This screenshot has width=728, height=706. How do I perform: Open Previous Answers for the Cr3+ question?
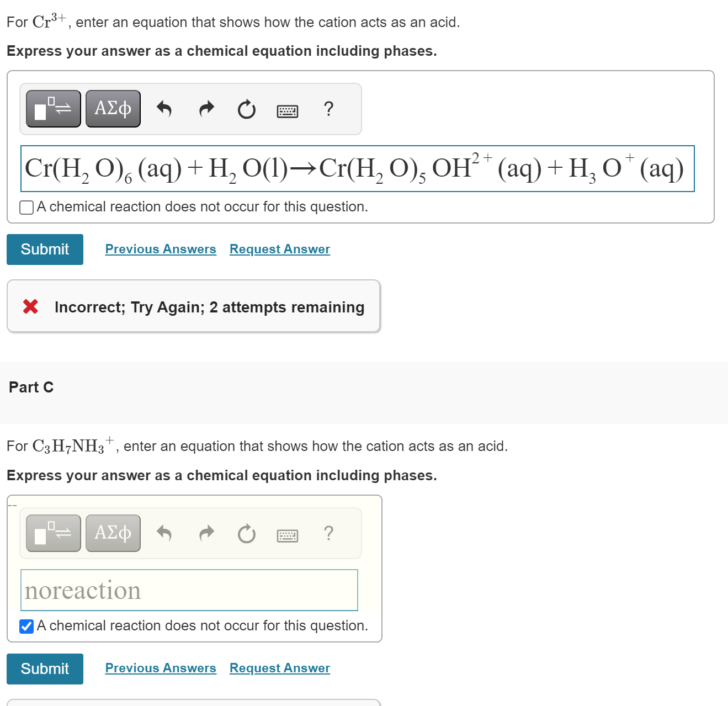161,249
